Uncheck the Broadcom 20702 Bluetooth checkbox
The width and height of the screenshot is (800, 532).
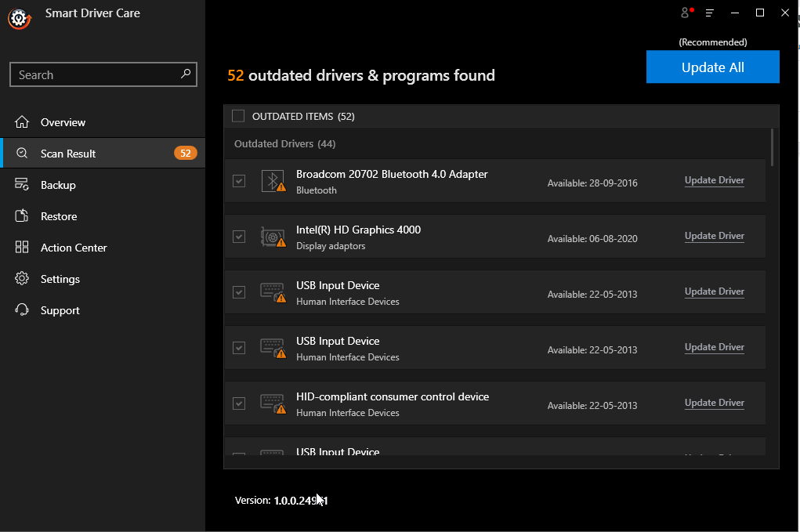[239, 181]
